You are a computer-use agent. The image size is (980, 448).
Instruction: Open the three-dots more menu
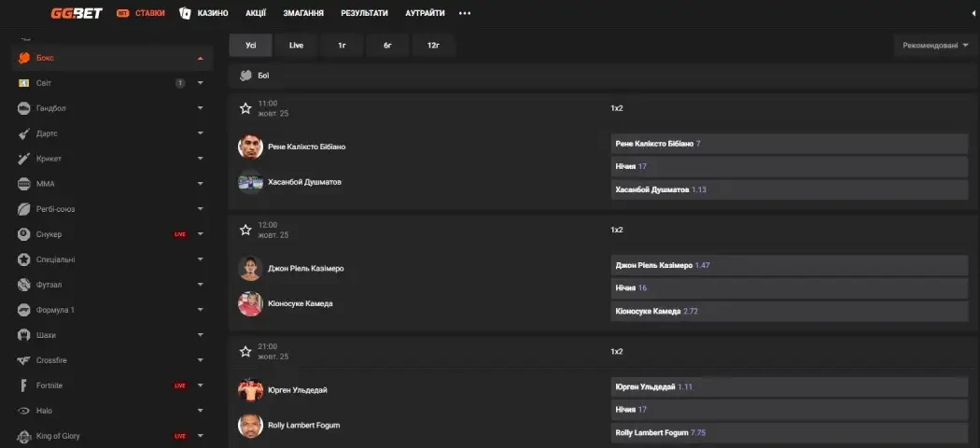point(465,13)
